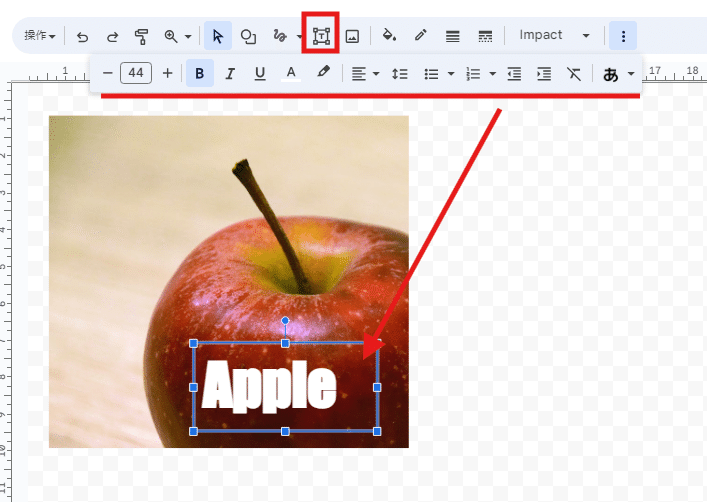Redo the last undone action
Screen dimensions: 707x502
click(112, 36)
